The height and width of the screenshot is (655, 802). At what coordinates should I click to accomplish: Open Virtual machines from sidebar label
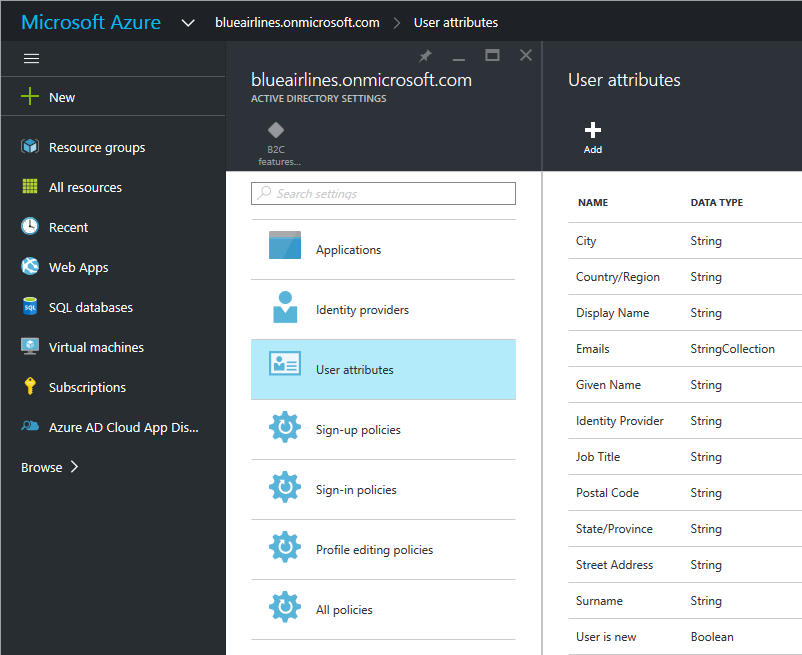[96, 347]
